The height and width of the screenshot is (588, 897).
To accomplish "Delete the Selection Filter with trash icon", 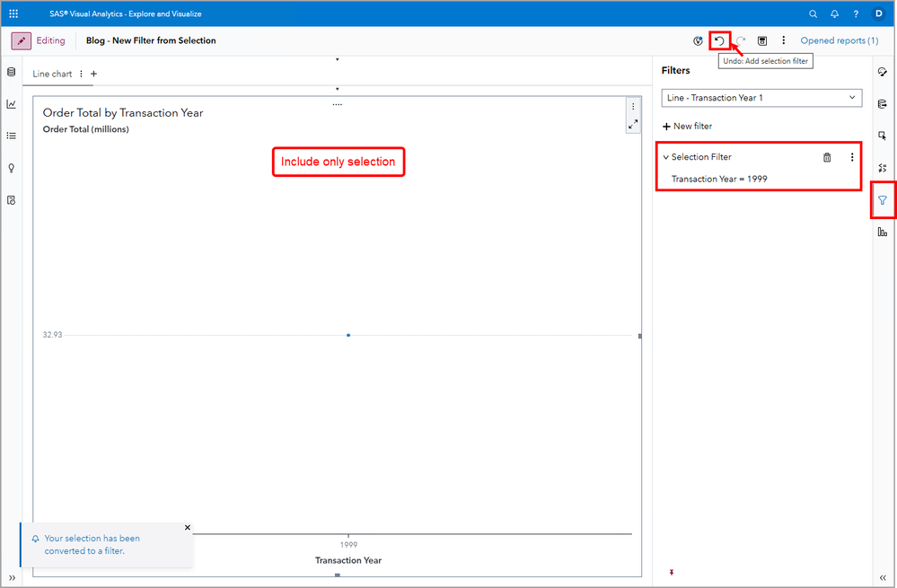I will coord(827,157).
